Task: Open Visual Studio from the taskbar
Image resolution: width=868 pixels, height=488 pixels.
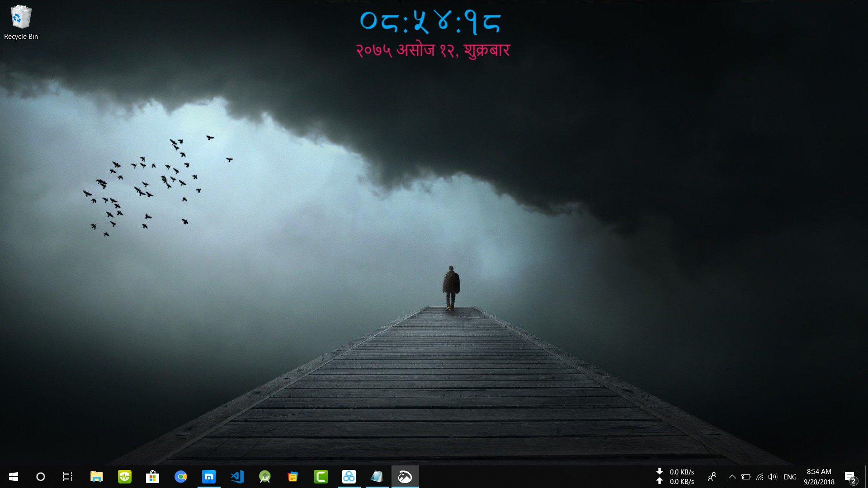Action: pos(237,476)
